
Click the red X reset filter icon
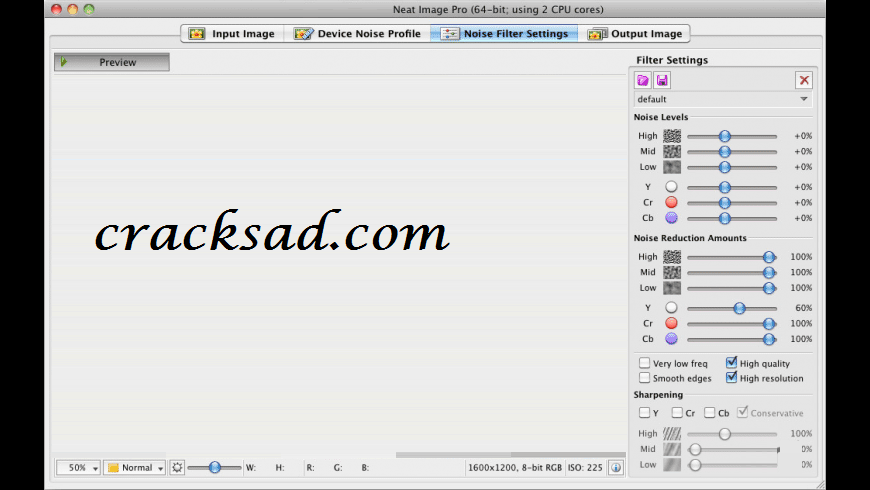click(804, 80)
